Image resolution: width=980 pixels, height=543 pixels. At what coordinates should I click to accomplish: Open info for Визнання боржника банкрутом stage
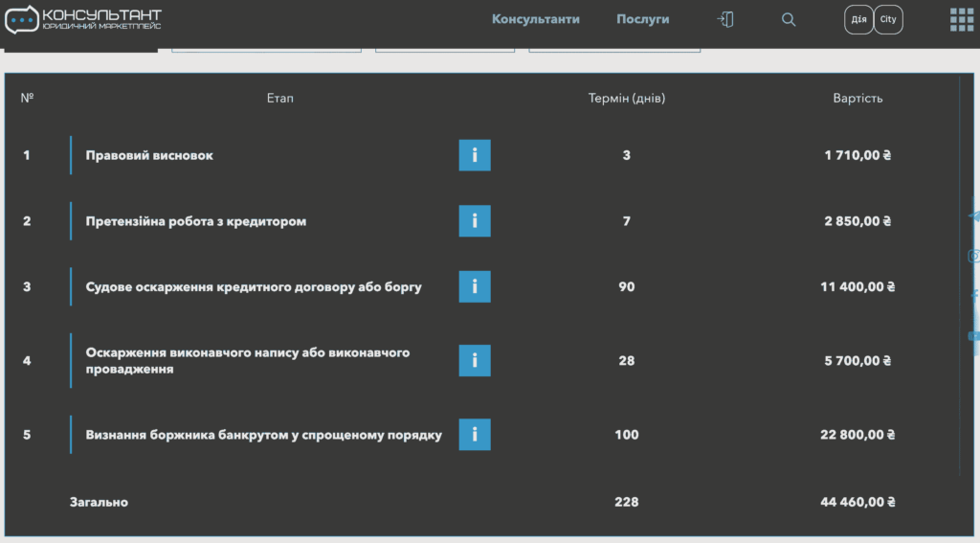tap(474, 434)
